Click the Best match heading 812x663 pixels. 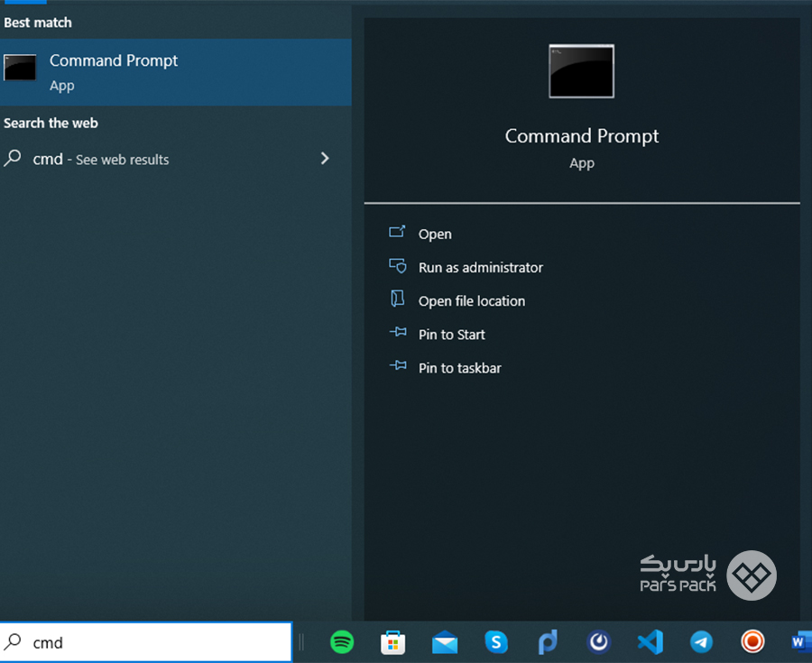click(38, 23)
